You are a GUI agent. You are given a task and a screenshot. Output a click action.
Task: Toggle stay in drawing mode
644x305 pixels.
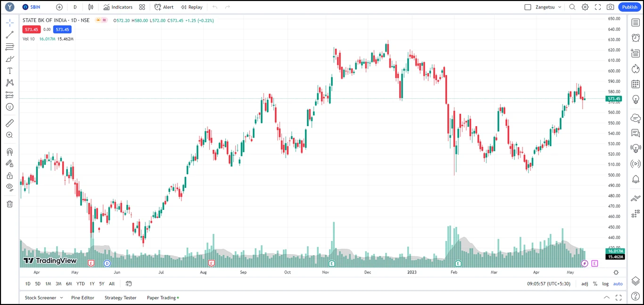click(9, 163)
